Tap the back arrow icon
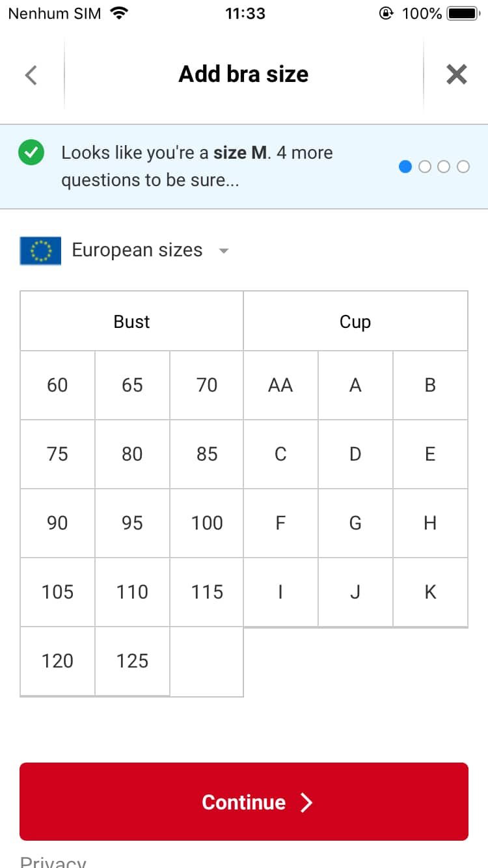The width and height of the screenshot is (488, 868). tap(31, 75)
